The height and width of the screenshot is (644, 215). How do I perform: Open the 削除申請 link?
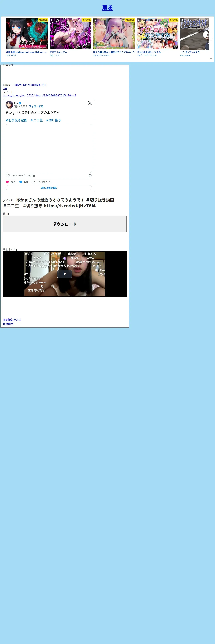[8, 324]
